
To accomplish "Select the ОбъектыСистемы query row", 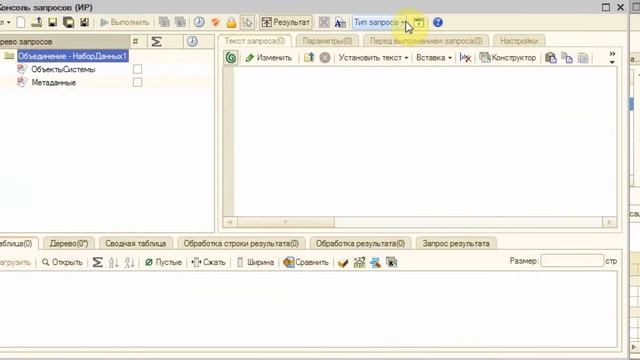I will (63, 69).
